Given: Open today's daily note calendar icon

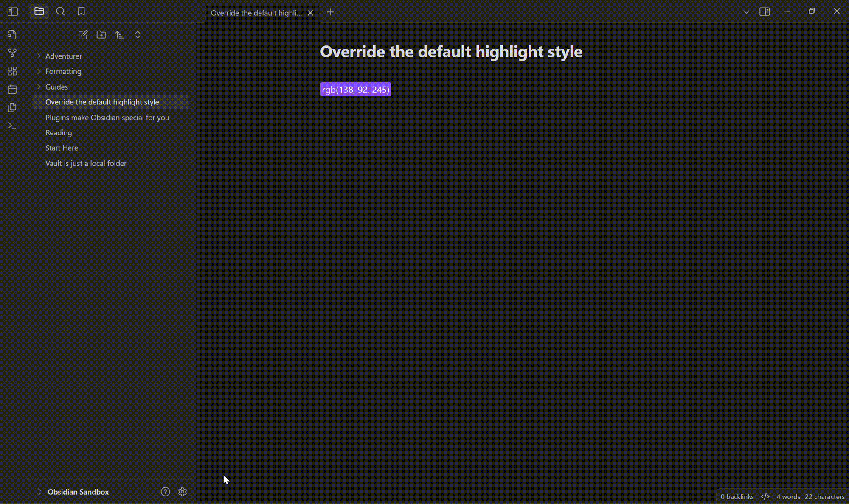Looking at the screenshot, I should tap(12, 89).
